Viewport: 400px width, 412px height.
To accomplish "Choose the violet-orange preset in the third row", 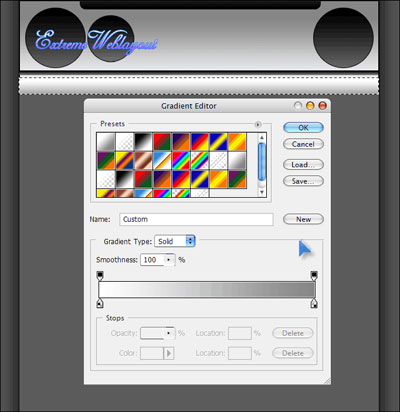I will [x=162, y=179].
